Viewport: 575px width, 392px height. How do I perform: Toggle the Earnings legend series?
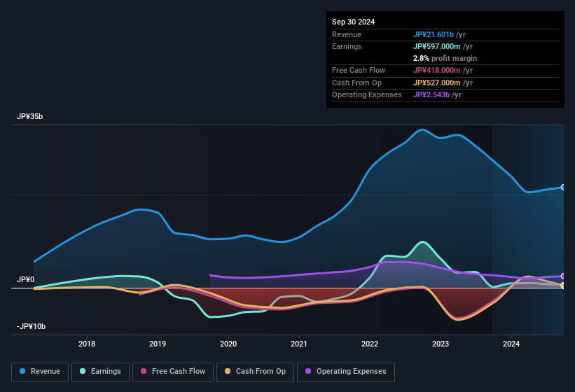[x=100, y=372]
